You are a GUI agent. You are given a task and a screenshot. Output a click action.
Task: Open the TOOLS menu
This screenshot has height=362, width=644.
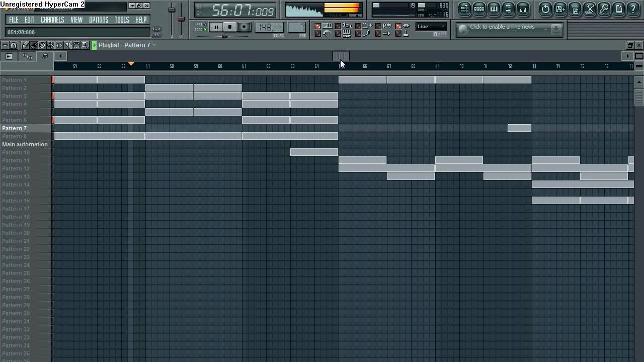(x=122, y=20)
